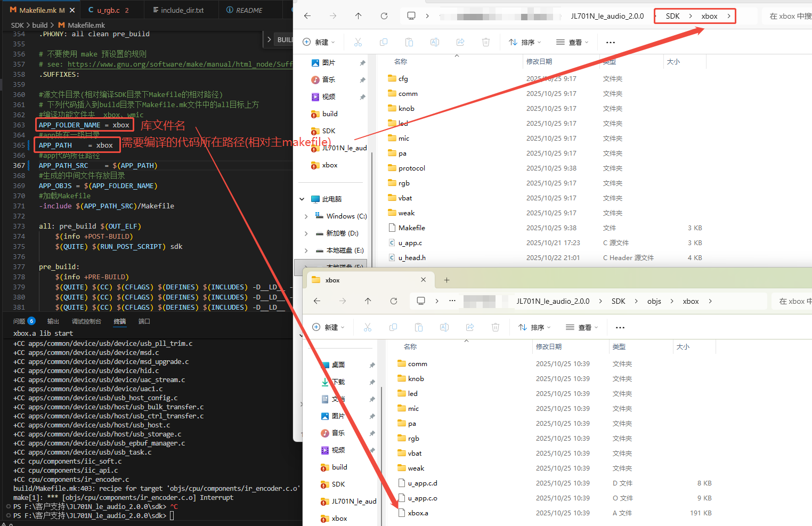The image size is (812, 526).
Task: Collapse the 此电脑 tree node
Action: tap(302, 199)
